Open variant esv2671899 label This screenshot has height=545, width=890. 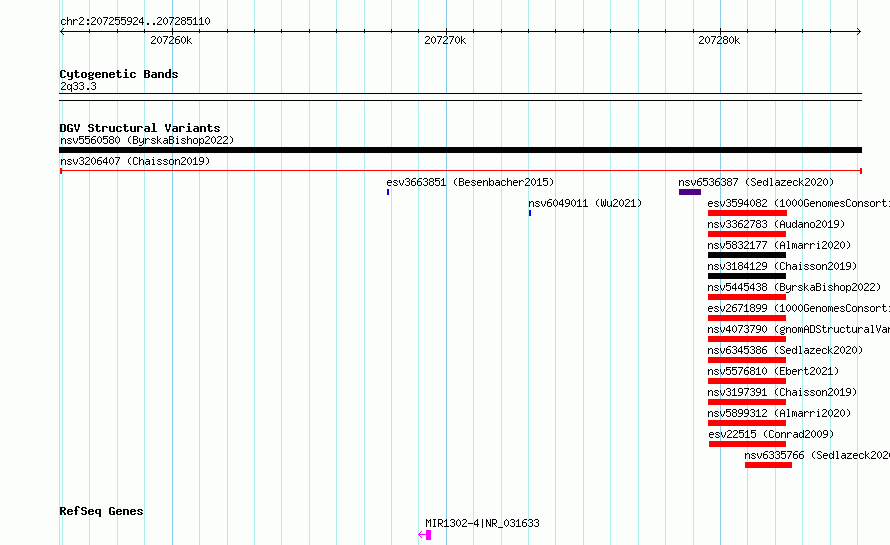point(798,308)
